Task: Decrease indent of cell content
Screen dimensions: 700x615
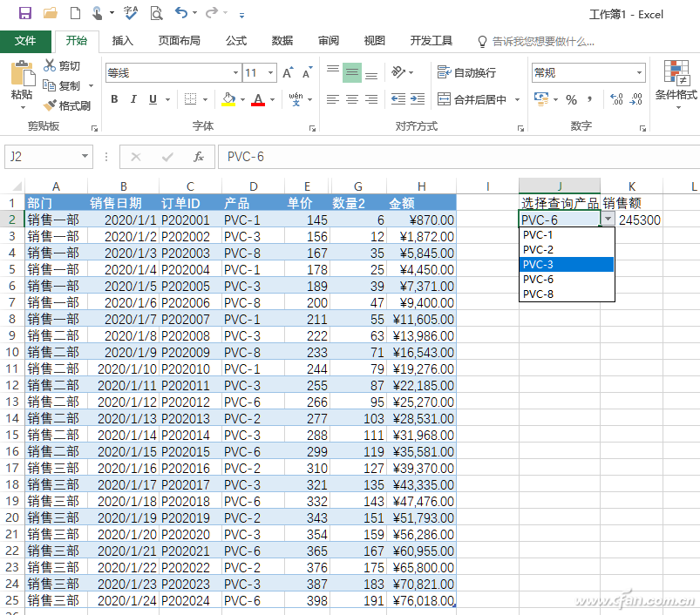Action: (398, 99)
